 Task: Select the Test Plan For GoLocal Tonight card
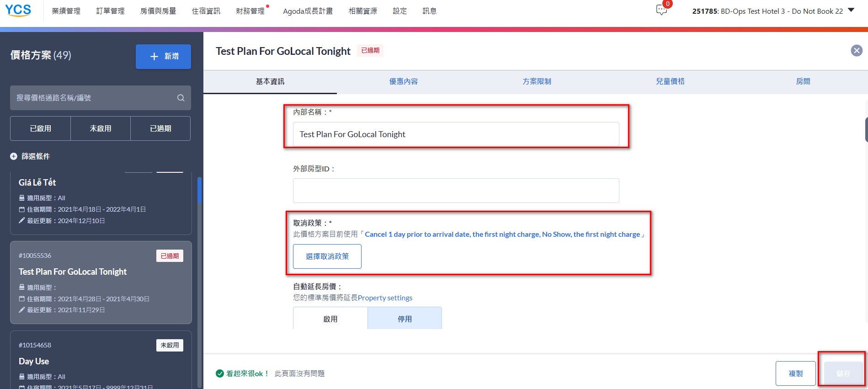coord(101,282)
